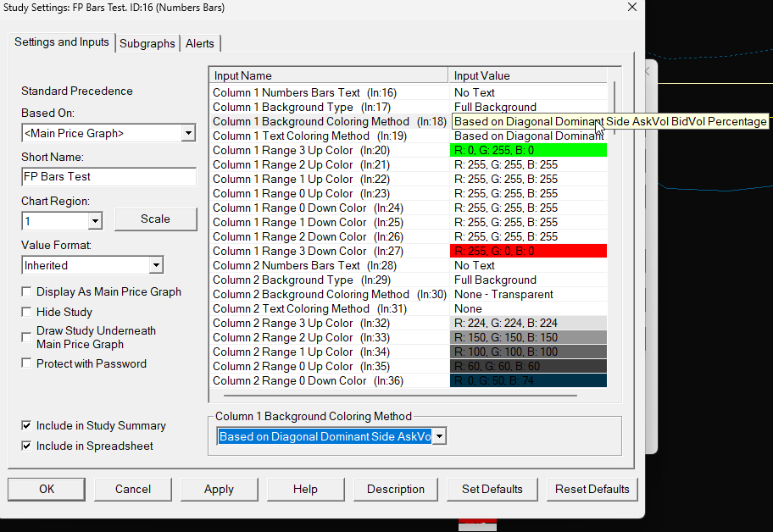Select Column 1 Range 1 Up Color row
The width and height of the screenshot is (773, 532).
click(x=409, y=180)
